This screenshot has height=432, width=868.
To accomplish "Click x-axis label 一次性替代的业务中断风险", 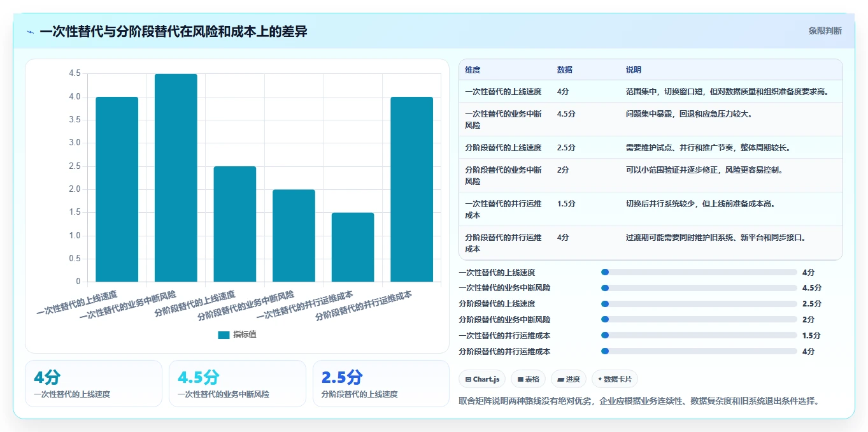I will click(x=127, y=305).
